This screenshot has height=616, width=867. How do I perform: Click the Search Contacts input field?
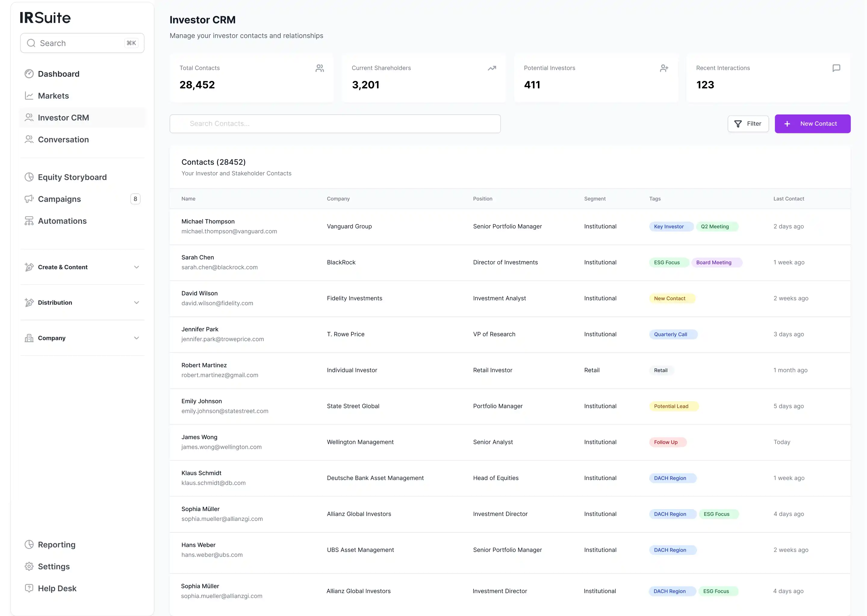pyautogui.click(x=335, y=124)
